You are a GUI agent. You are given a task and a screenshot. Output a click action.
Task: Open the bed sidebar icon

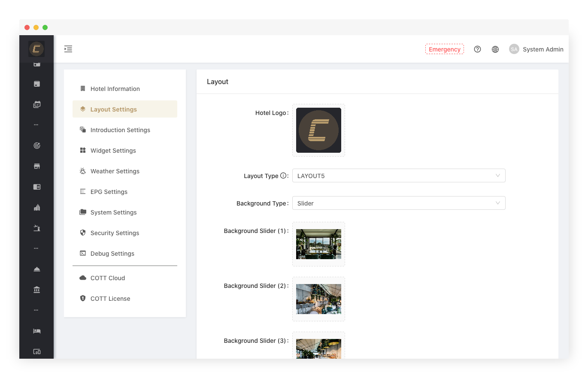click(x=37, y=331)
